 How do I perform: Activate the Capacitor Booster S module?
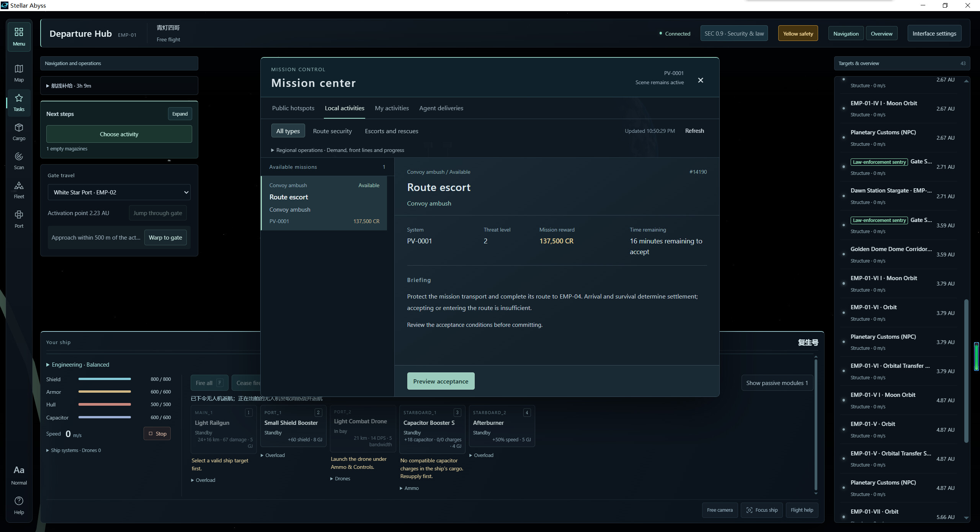click(x=432, y=429)
